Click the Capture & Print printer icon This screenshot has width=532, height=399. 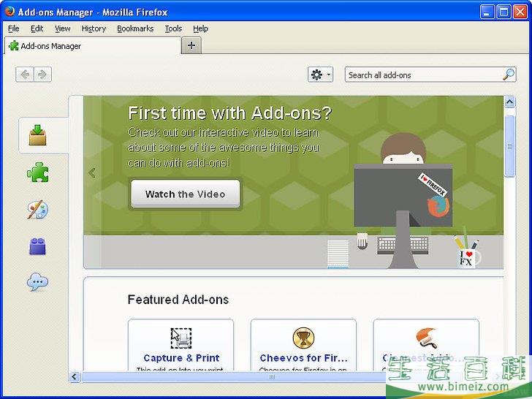[180, 338]
